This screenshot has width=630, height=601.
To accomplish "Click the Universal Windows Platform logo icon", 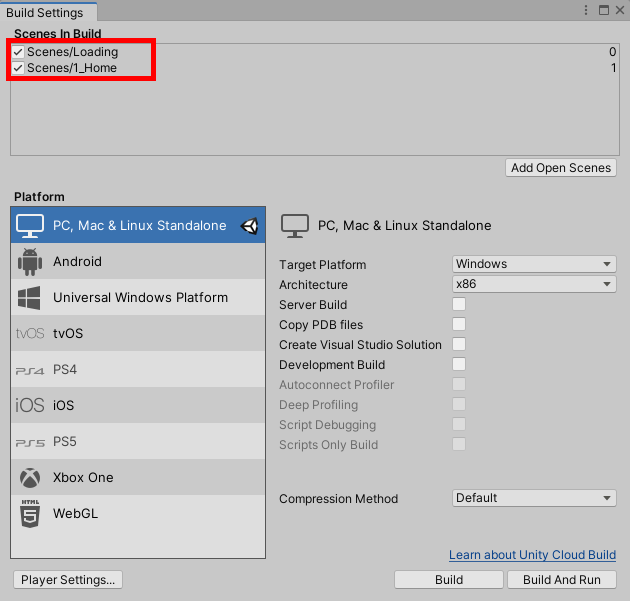I will tap(29, 298).
